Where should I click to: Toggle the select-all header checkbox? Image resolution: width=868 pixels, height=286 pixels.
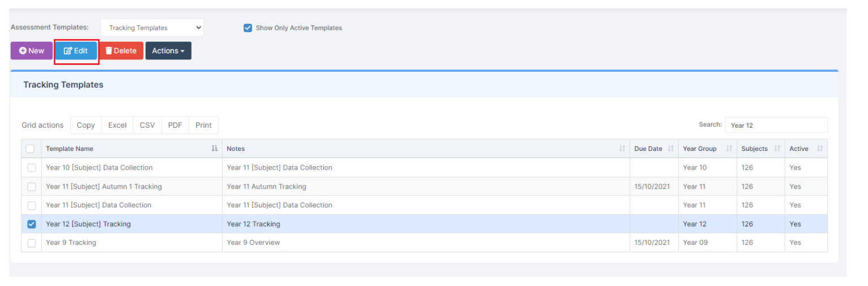coord(31,149)
